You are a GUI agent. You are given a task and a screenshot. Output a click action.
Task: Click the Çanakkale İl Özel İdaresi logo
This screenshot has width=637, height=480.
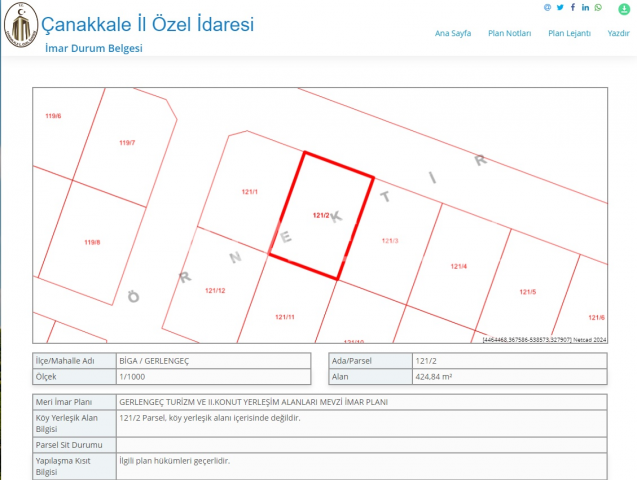(19, 31)
